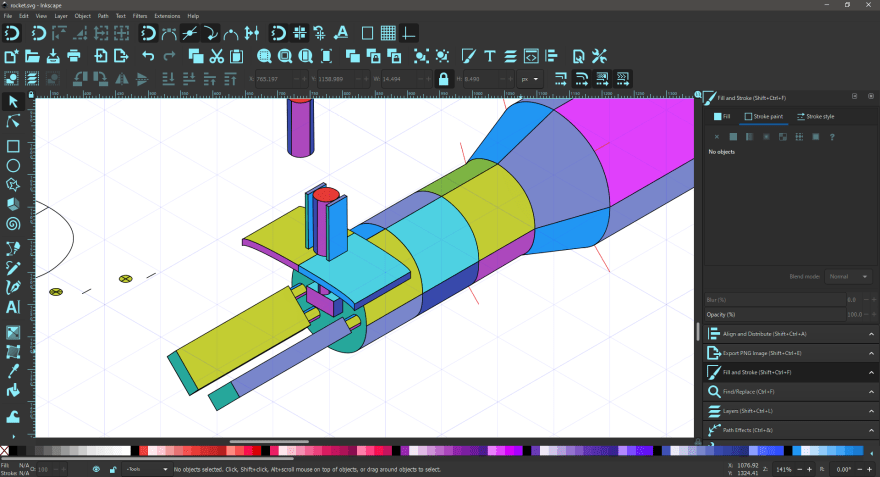Click the Unset paint question mark button
Screen dimensions: 880x477
click(832, 137)
